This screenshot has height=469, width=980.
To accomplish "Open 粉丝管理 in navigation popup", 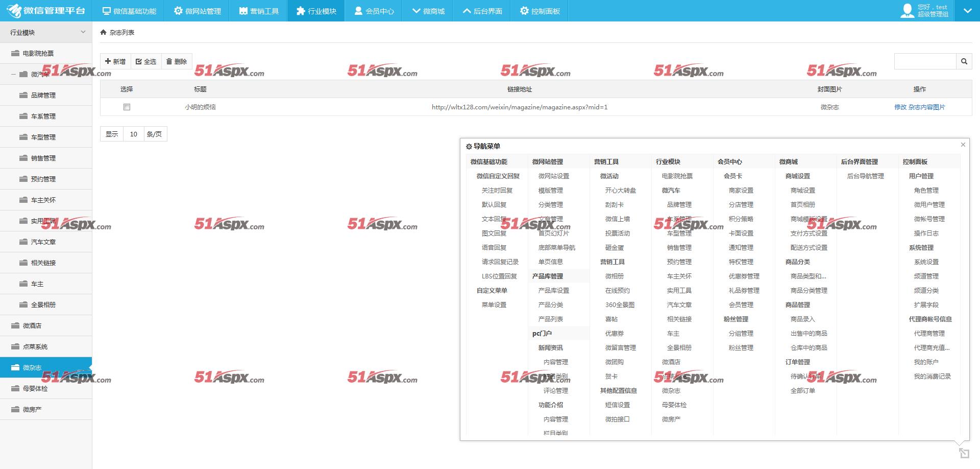I will pyautogui.click(x=741, y=347).
